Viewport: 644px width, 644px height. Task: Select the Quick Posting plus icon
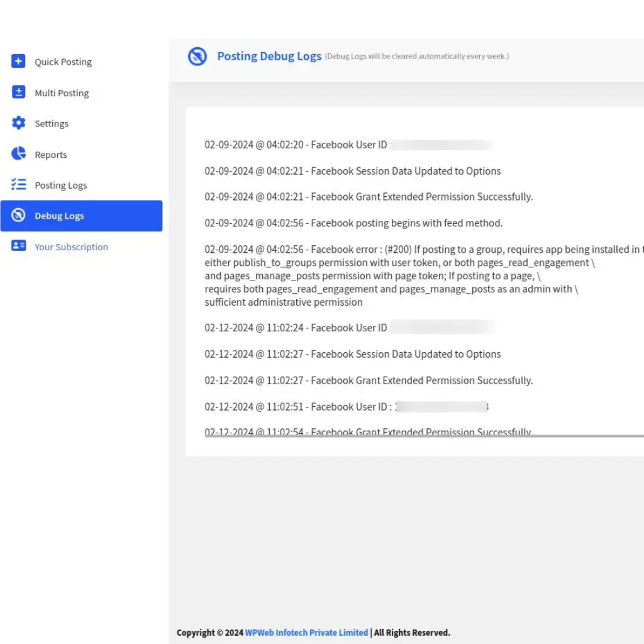tap(18, 62)
